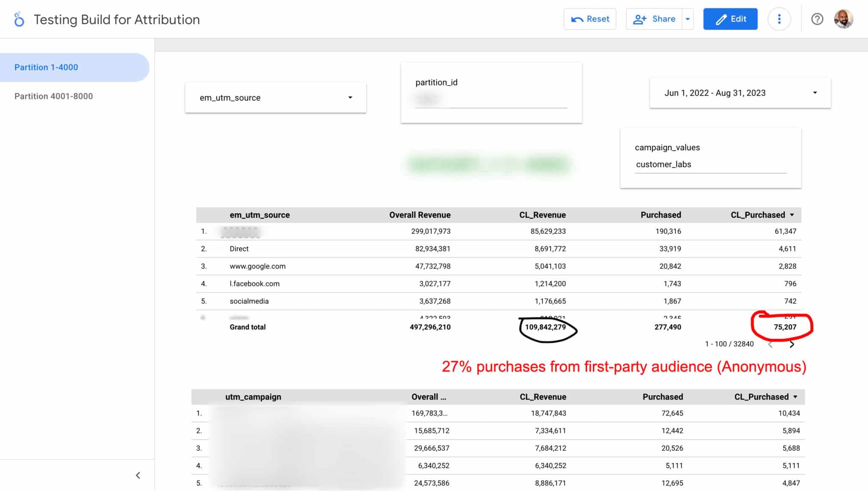This screenshot has width=868, height=491.
Task: Click the user profile avatar
Action: click(843, 19)
